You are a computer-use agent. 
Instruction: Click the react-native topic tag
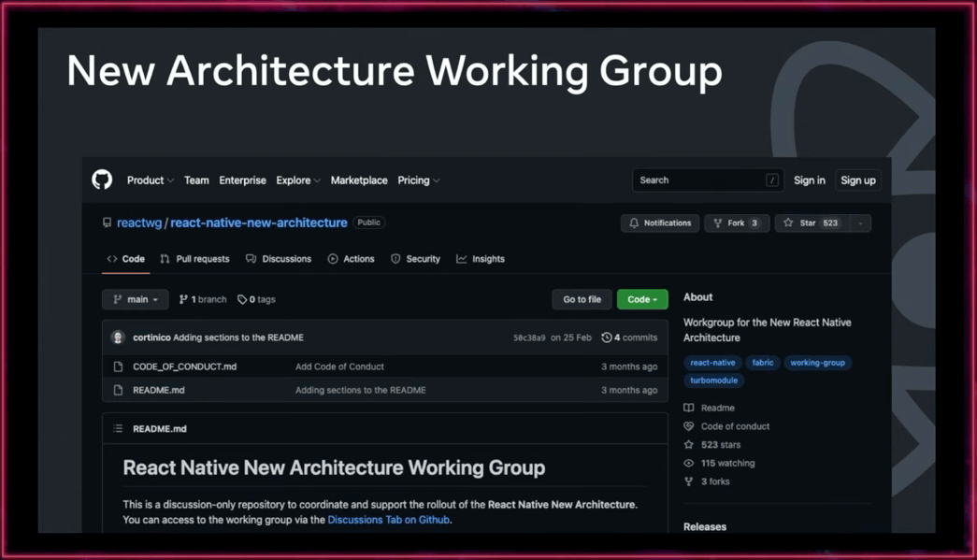[712, 363]
